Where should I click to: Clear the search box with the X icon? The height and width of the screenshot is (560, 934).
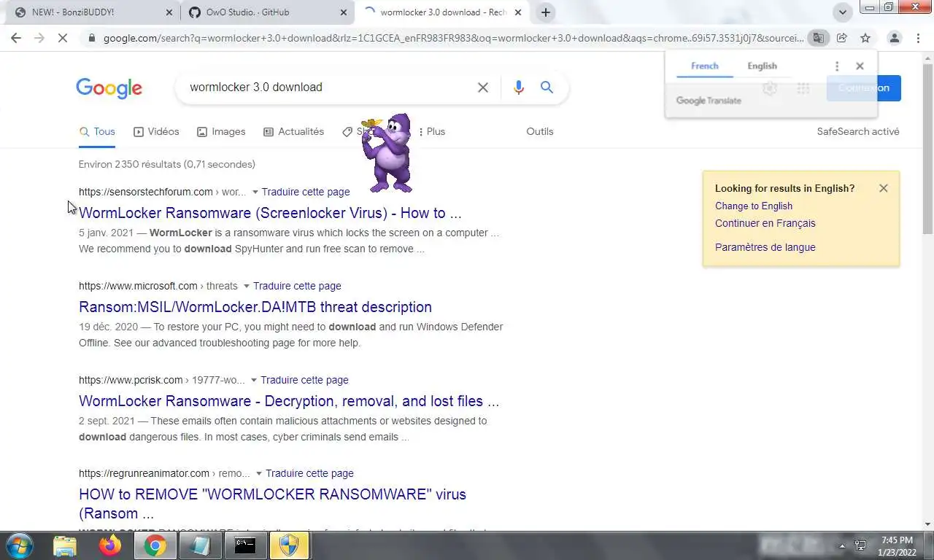(483, 87)
